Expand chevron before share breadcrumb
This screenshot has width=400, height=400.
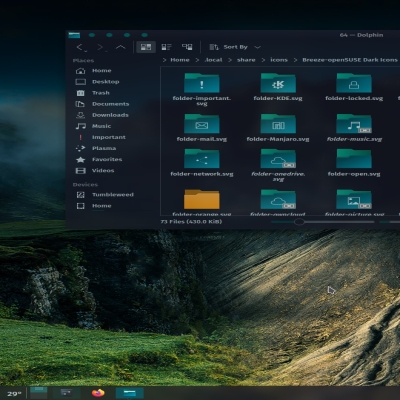(x=230, y=60)
